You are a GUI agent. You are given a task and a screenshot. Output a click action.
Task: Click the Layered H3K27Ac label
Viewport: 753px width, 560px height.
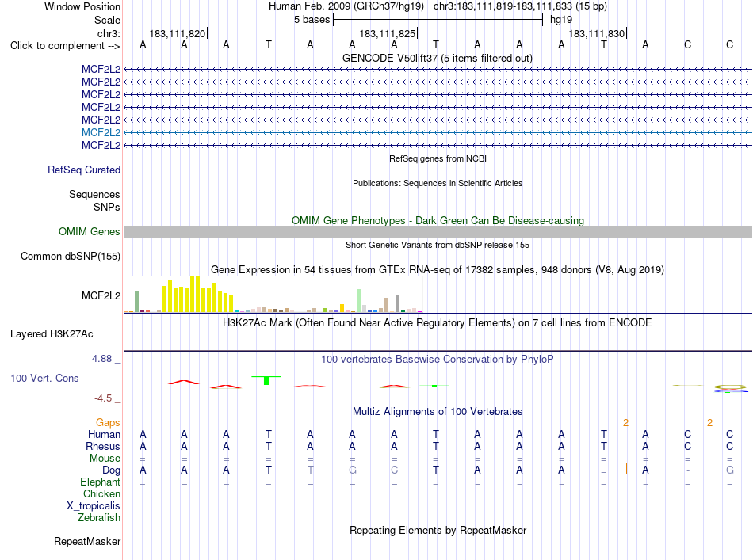click(x=52, y=334)
